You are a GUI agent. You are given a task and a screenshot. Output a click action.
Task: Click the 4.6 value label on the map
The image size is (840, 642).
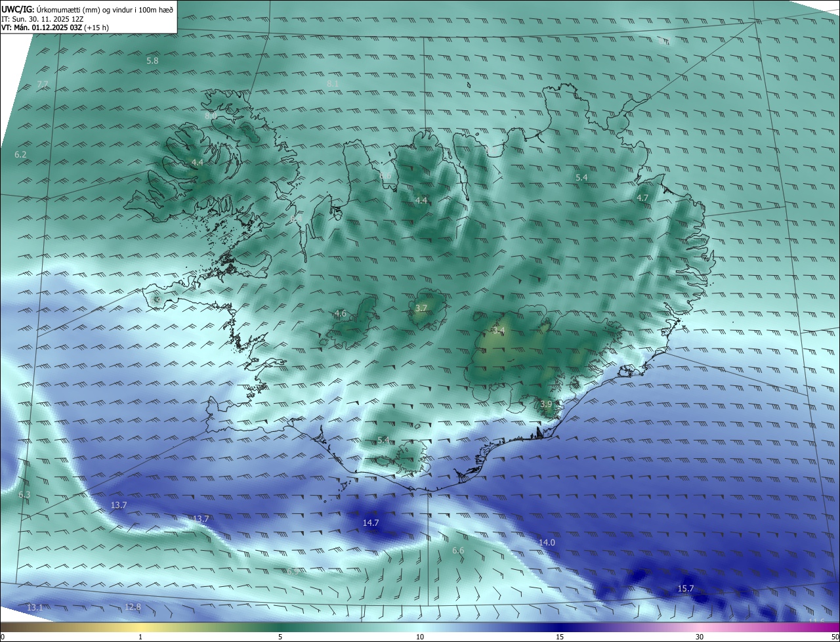click(340, 313)
